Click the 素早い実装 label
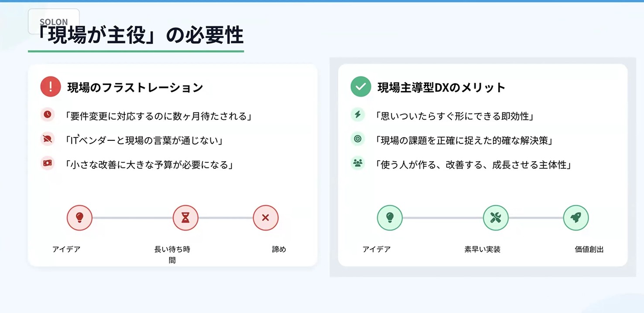 click(483, 250)
